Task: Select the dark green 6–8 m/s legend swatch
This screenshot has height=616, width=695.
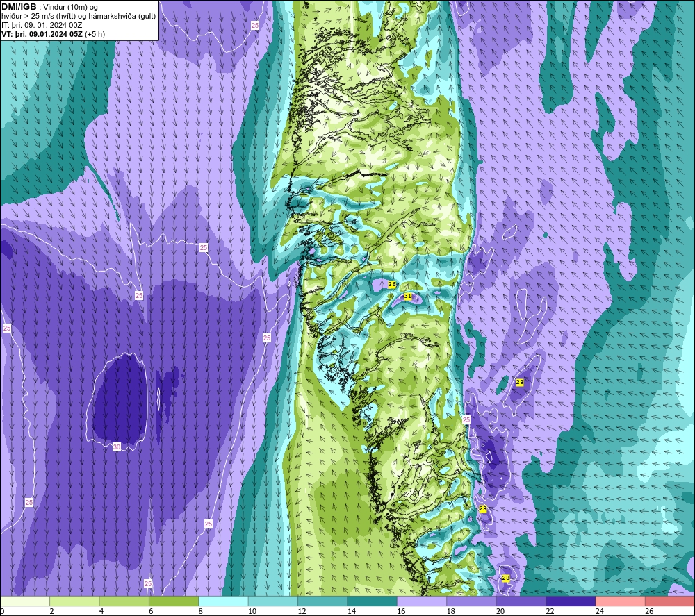Action: tap(174, 601)
